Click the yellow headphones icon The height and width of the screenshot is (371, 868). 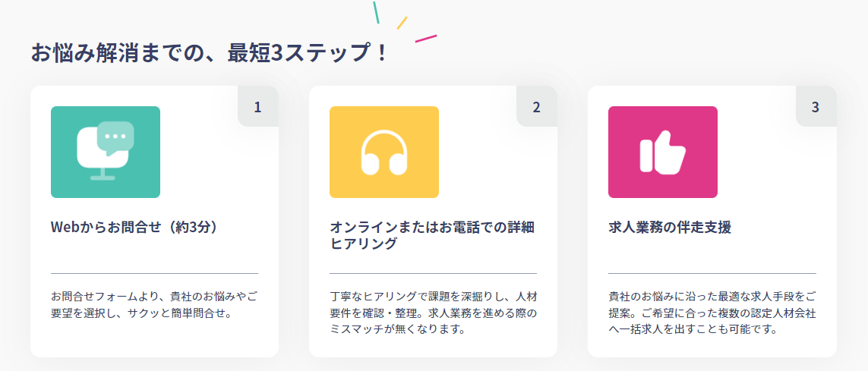pos(383,152)
